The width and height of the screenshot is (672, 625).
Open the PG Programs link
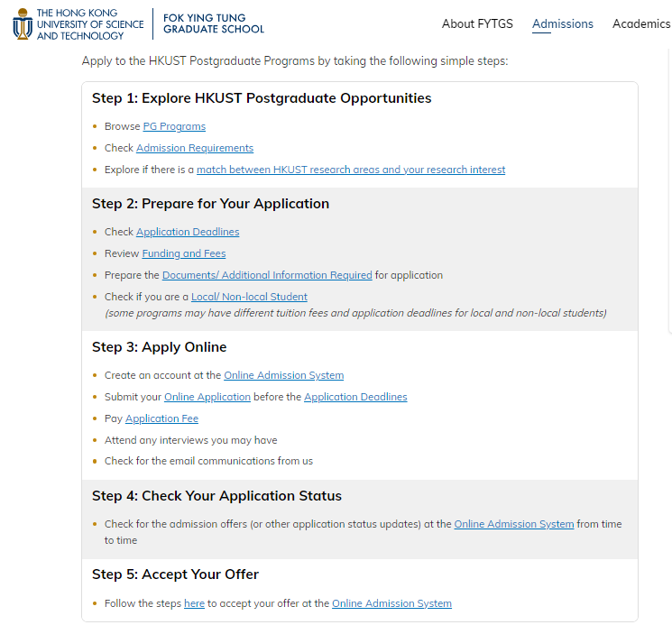(174, 126)
